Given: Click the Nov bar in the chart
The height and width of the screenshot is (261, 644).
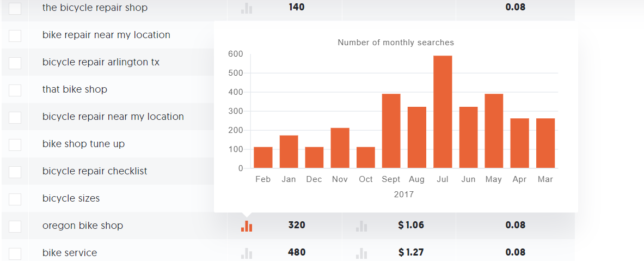Looking at the screenshot, I should pos(340,148).
